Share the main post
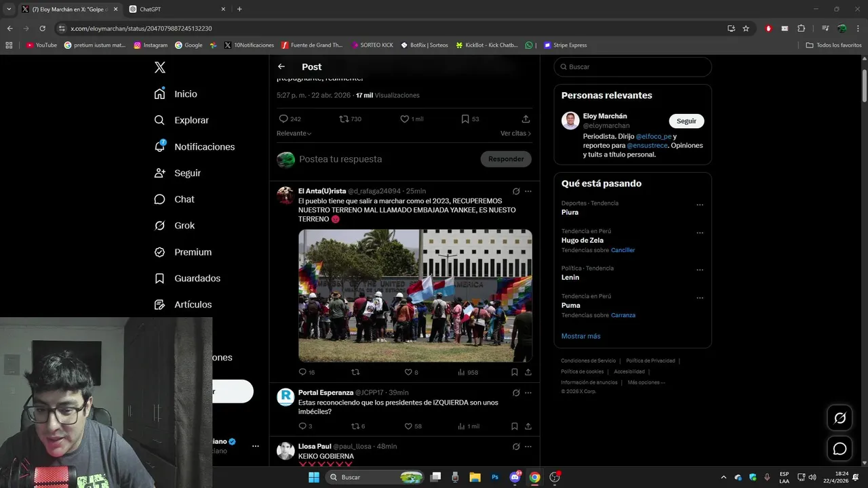 (x=526, y=119)
